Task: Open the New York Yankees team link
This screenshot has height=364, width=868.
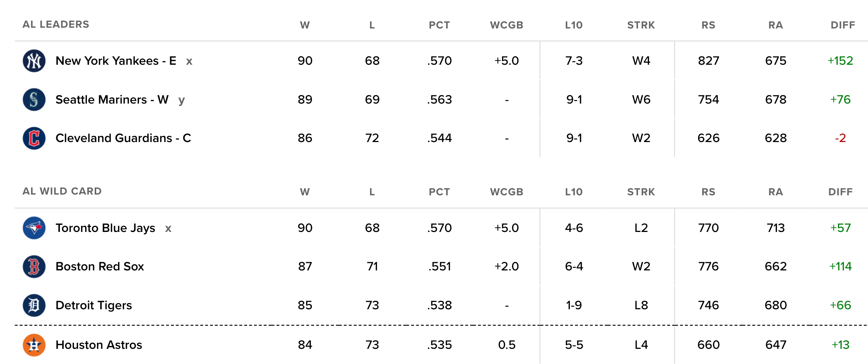Action: click(x=115, y=61)
